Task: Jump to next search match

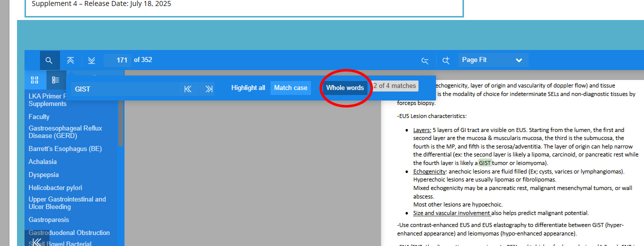Action: (x=209, y=88)
